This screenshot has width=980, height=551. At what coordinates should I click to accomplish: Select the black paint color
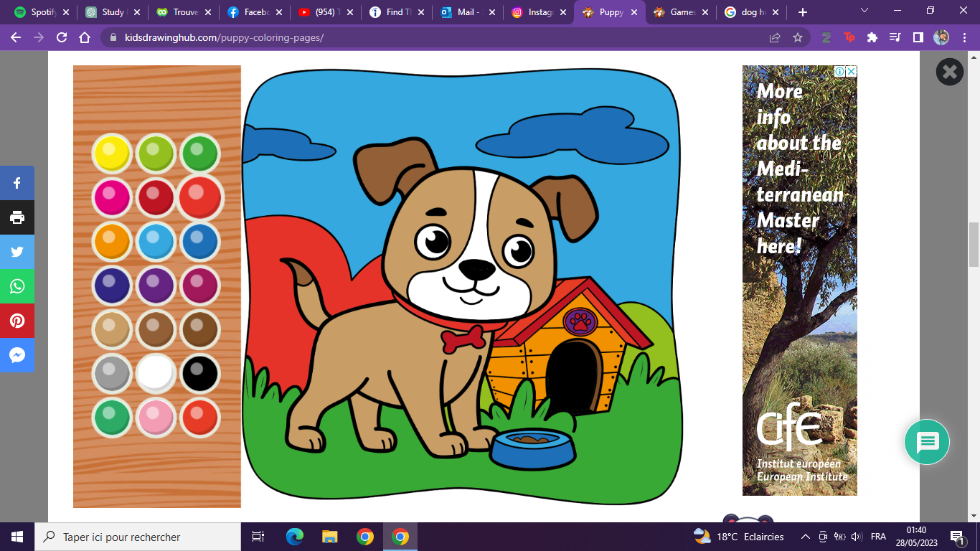point(199,374)
